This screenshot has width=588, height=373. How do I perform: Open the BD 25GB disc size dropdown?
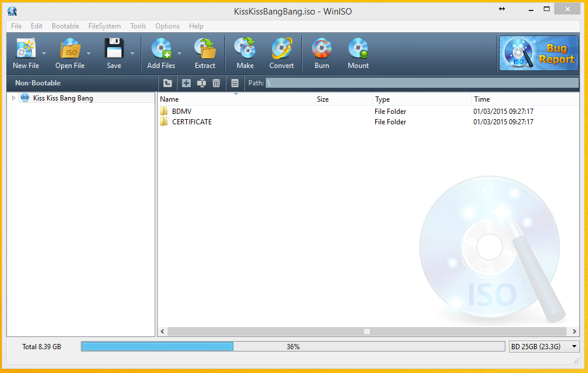(x=544, y=346)
